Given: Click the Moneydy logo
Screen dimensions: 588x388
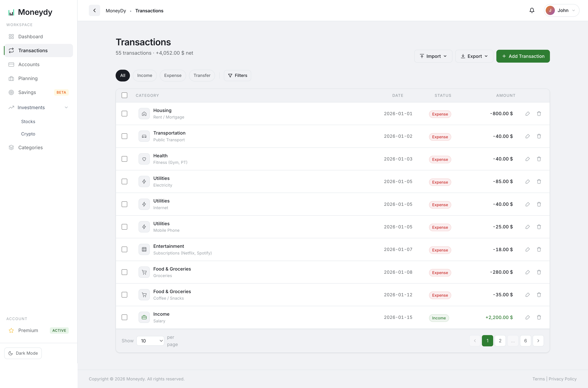Looking at the screenshot, I should tap(30, 12).
